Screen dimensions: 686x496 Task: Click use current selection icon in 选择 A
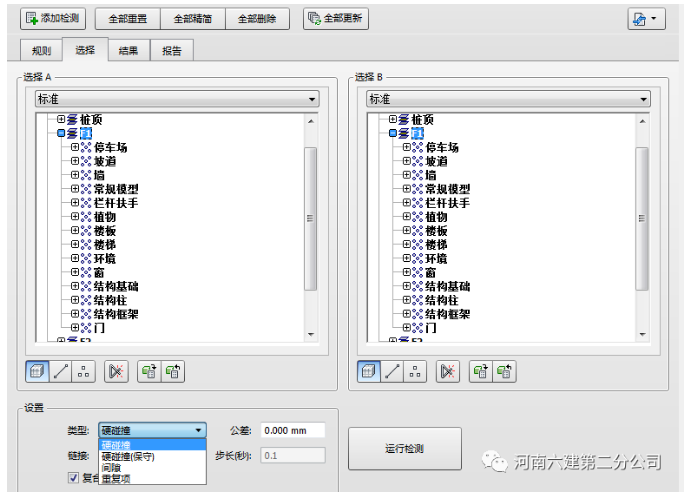(x=149, y=372)
